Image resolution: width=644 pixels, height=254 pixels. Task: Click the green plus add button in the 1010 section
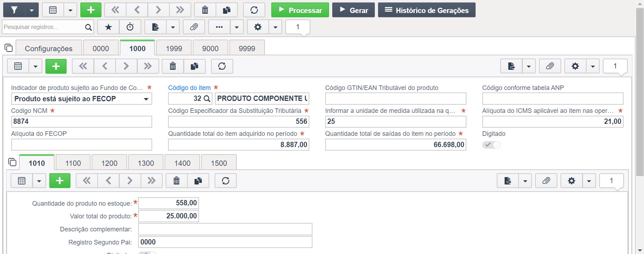[x=60, y=181]
